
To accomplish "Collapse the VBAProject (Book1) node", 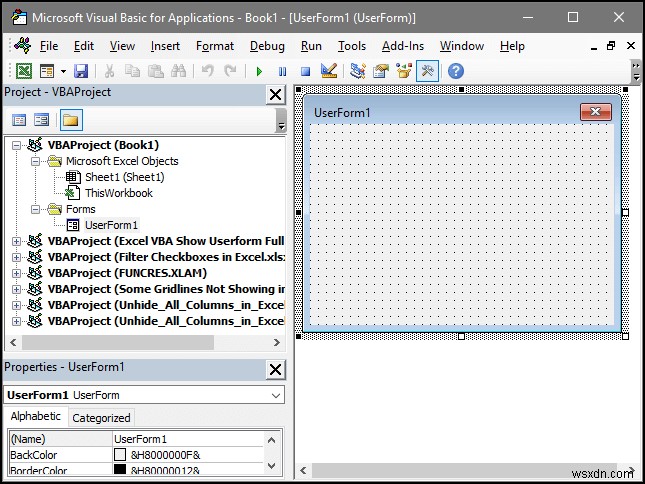I will pos(16,145).
